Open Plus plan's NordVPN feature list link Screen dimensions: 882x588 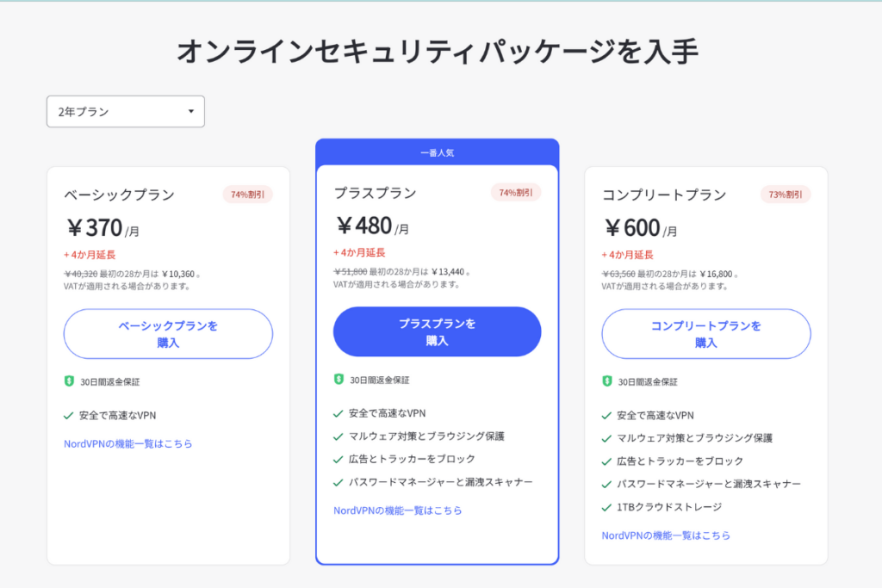tap(397, 511)
